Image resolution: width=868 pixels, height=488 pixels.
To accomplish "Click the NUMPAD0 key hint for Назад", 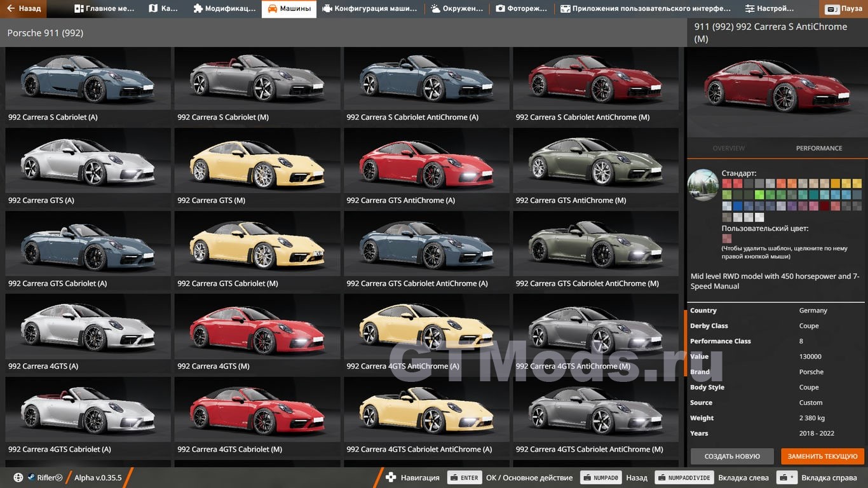I will pyautogui.click(x=600, y=477).
